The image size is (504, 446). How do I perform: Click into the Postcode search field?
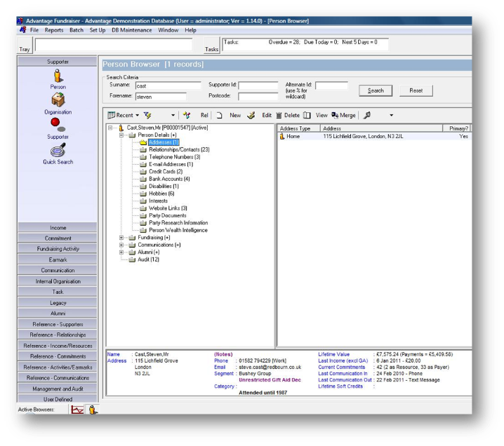[258, 96]
